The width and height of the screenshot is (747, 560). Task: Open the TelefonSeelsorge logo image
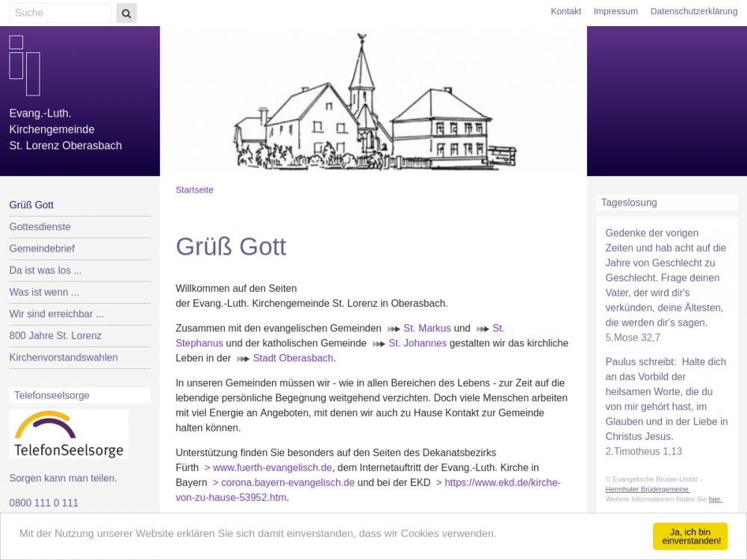(x=69, y=434)
